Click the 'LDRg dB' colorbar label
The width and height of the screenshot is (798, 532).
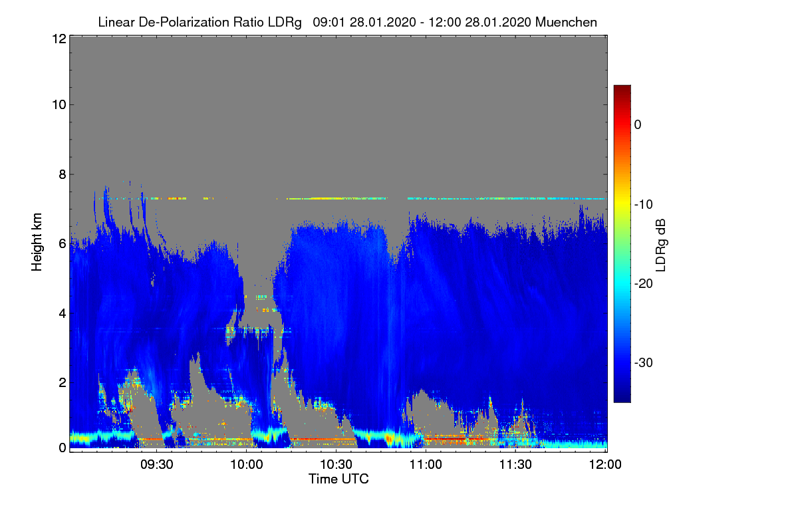pos(661,245)
